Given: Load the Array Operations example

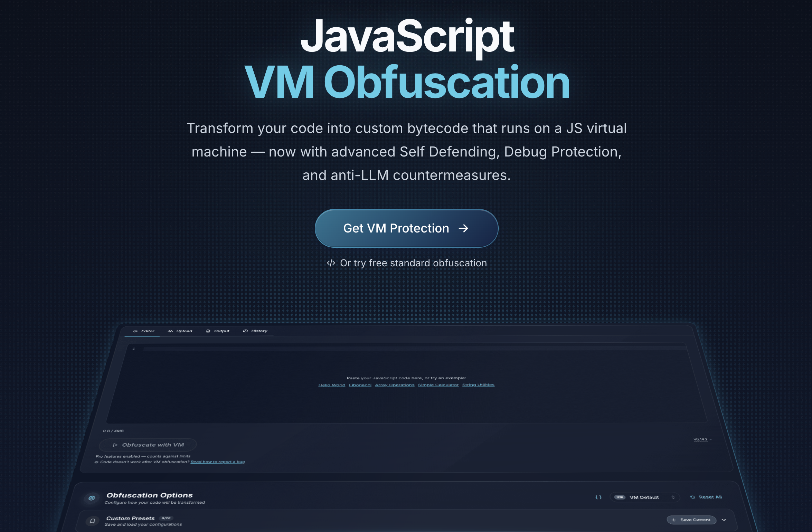Looking at the screenshot, I should (x=395, y=385).
